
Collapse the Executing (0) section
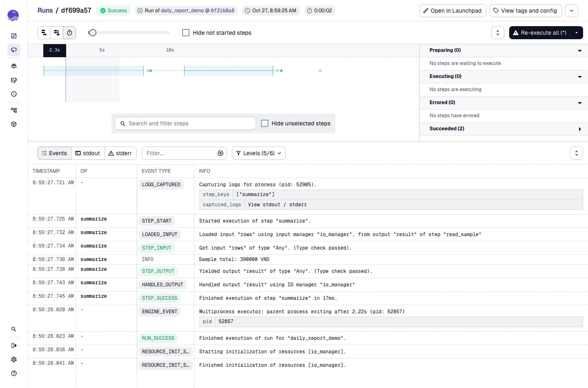pyautogui.click(x=580, y=77)
